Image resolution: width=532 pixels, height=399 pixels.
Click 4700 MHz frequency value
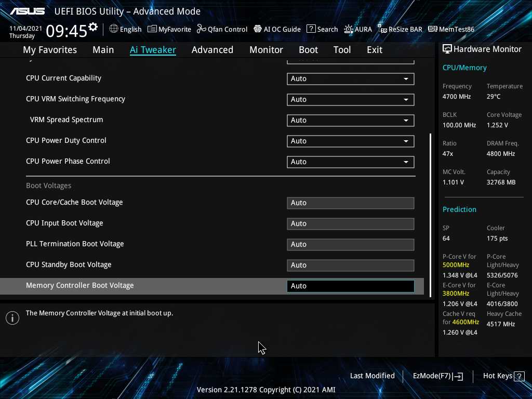457,96
